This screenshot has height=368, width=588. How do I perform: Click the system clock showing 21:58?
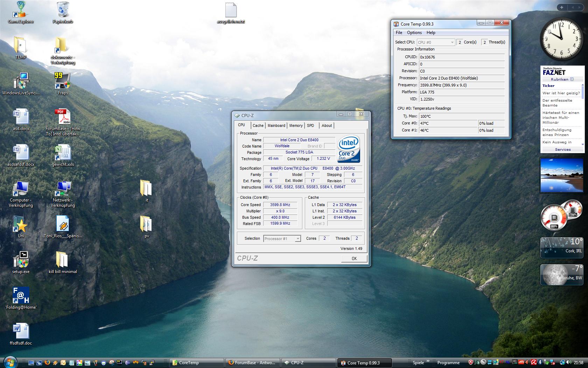(579, 362)
